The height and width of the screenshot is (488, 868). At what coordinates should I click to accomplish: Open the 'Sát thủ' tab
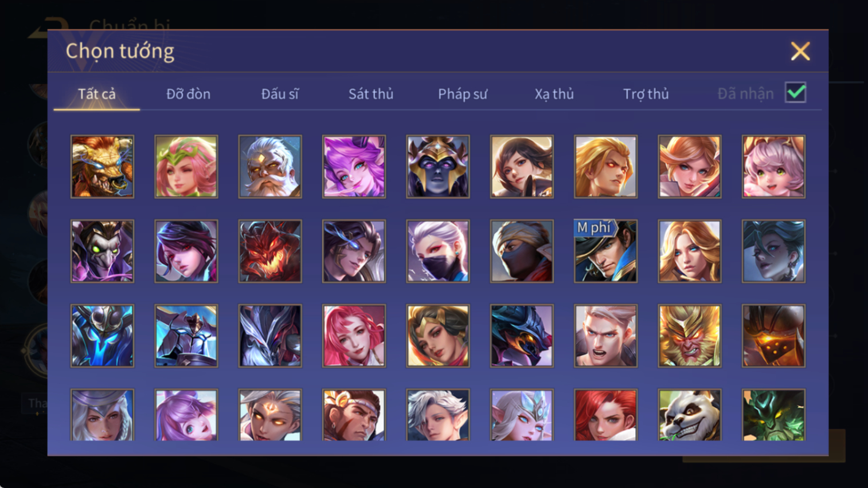[x=371, y=94]
